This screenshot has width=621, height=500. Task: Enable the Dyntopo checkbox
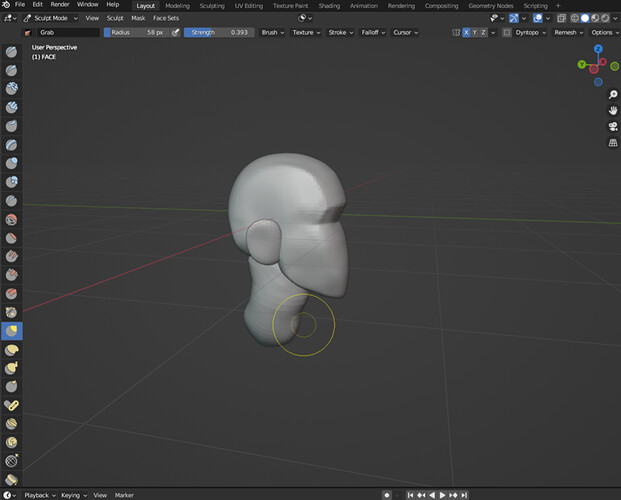point(507,32)
